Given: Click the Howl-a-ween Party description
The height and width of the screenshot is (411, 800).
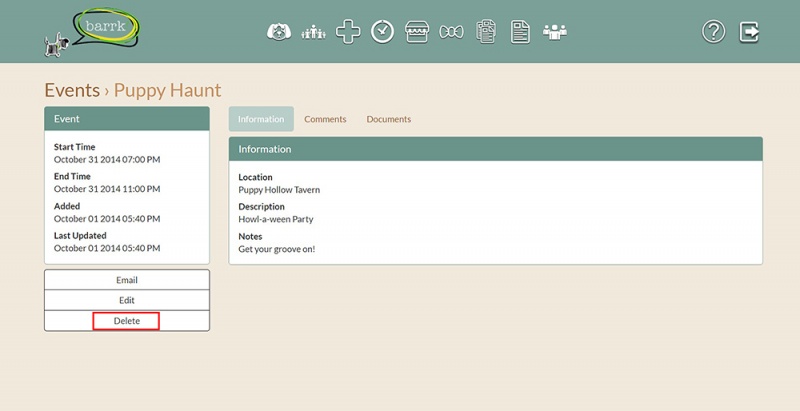Looking at the screenshot, I should [x=276, y=219].
